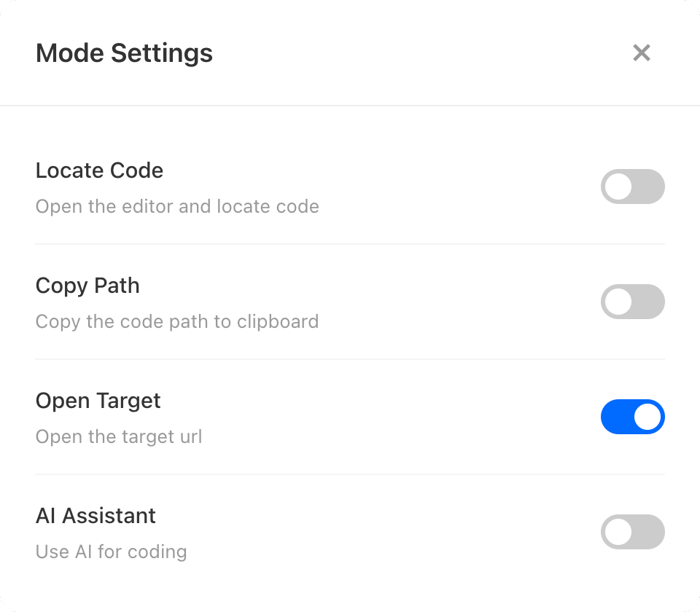Close the Mode Settings dialog
The height and width of the screenshot is (612, 700).
point(642,52)
